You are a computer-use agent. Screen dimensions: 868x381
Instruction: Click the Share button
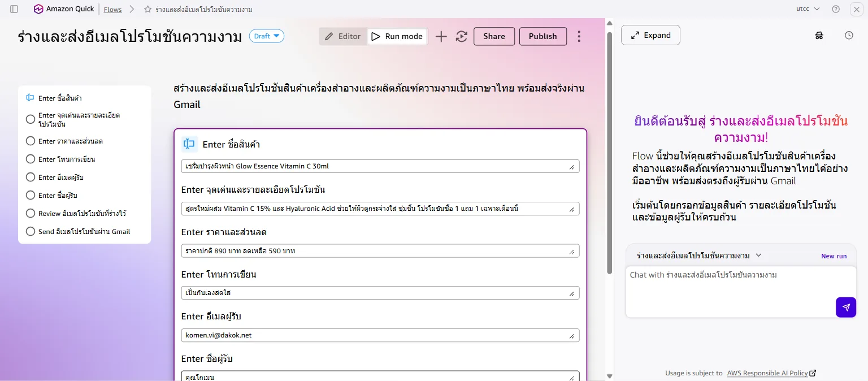(494, 36)
